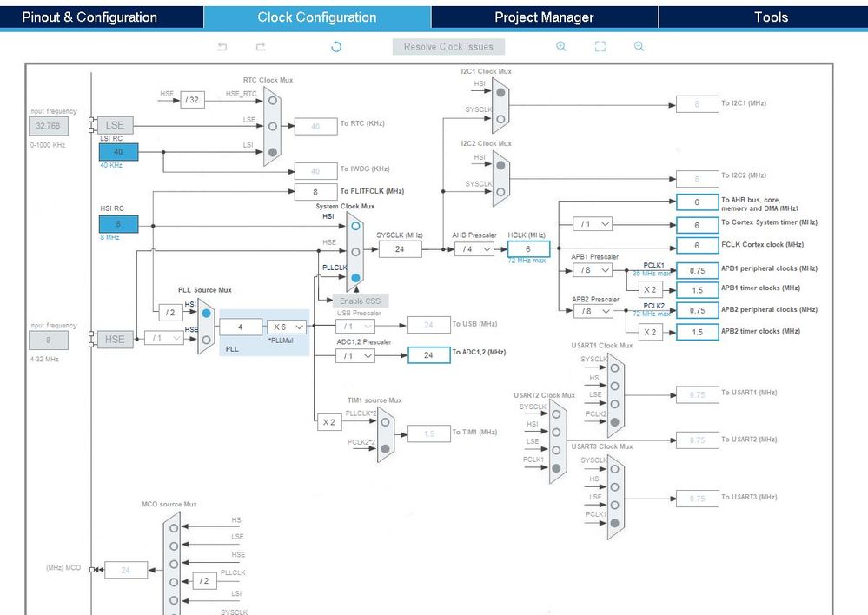This screenshot has width=868, height=615.
Task: Click the HCLK (MHz) value field
Action: pyautogui.click(x=528, y=249)
